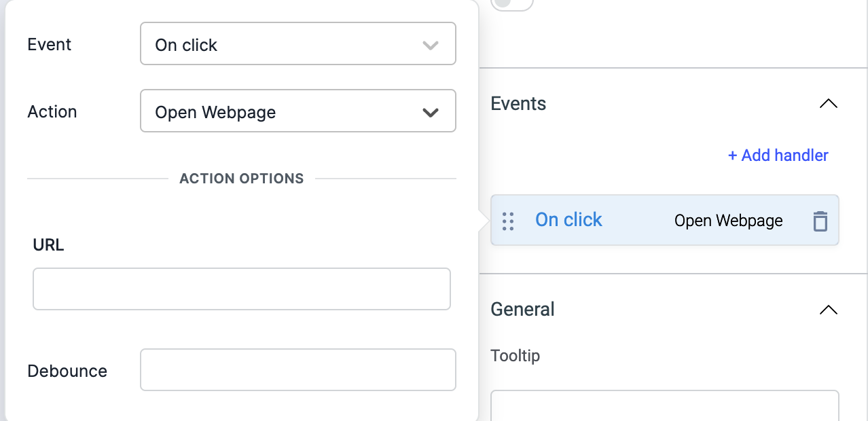Viewport: 868px width, 421px height.
Task: Grab the drag handle of On click handler
Action: 507,221
